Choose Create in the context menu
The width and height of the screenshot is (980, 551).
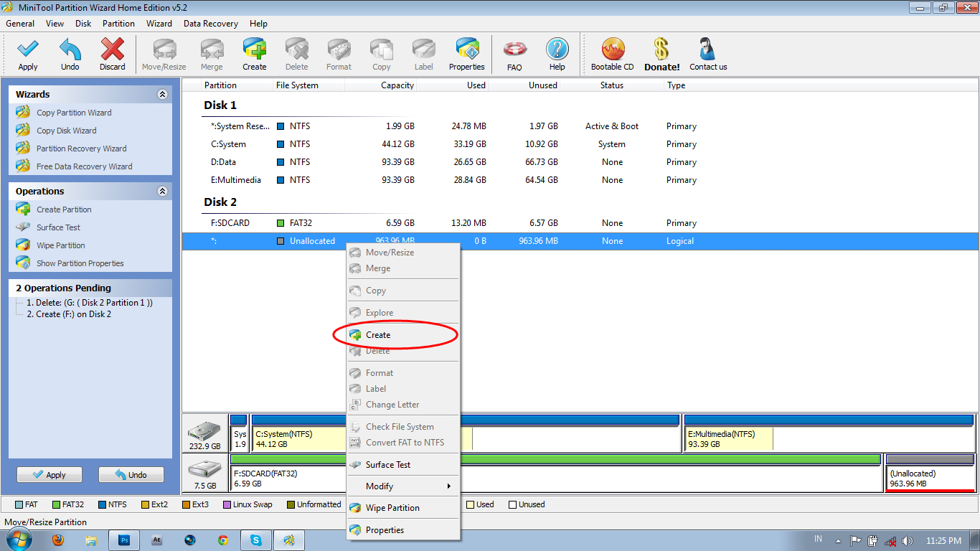(x=403, y=335)
